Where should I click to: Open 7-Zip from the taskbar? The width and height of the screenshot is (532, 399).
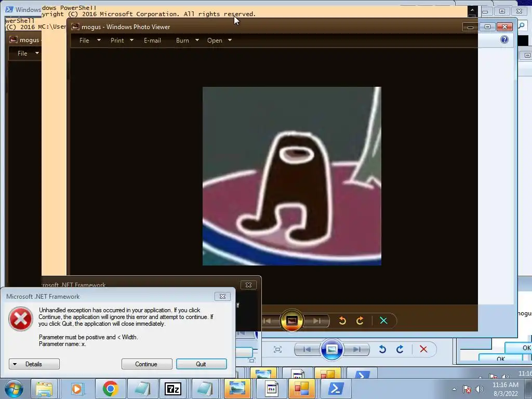coord(173,389)
